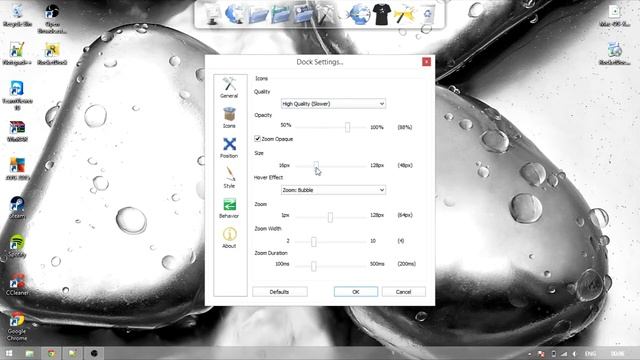Viewport: 640px width, 360px height.
Task: Select the Steam desktop shortcut
Action: 17,207
